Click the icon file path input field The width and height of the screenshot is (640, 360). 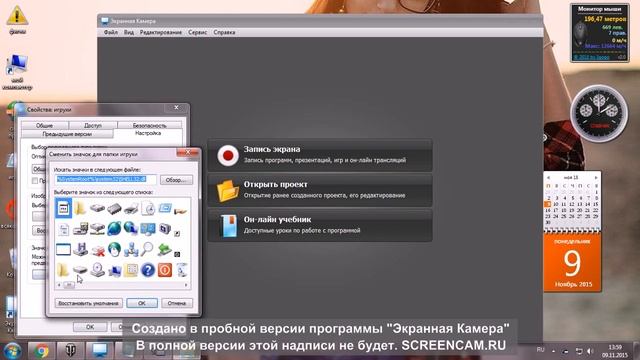[106, 180]
